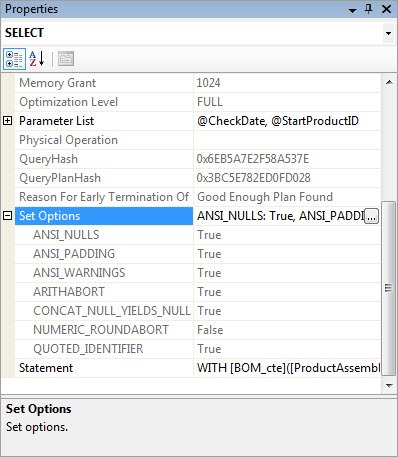Select the CONCAT_NULL_YIELDS_NULL option row
The width and height of the screenshot is (398, 457).
[x=197, y=311]
